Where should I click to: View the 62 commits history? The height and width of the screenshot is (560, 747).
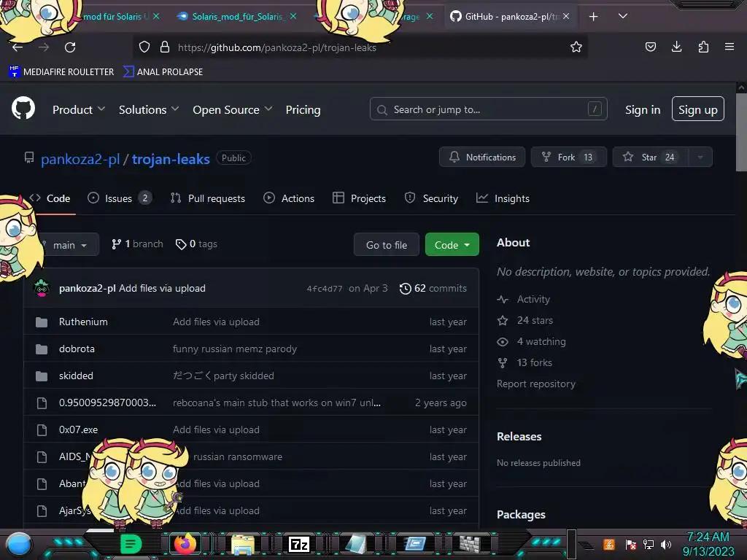pyautogui.click(x=433, y=288)
